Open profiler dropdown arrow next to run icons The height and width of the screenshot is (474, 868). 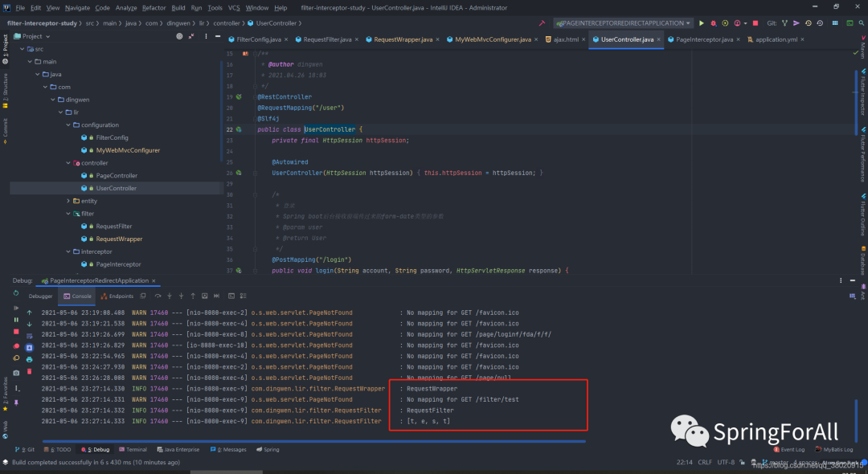[x=745, y=23]
